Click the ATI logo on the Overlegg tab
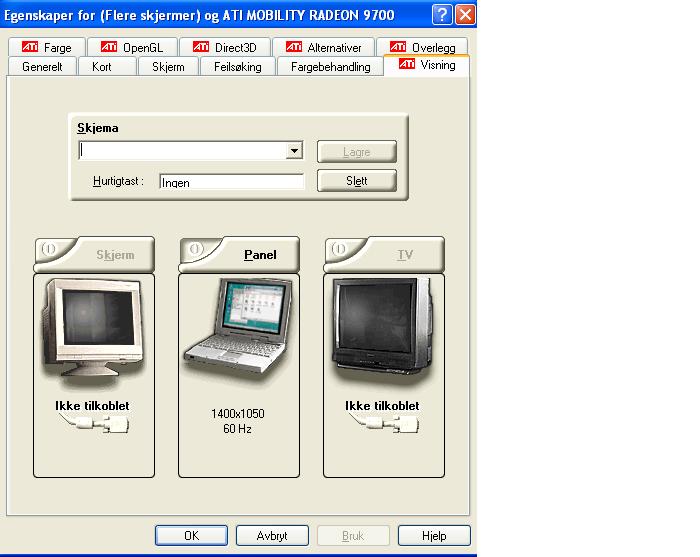The image size is (700, 557). (398, 46)
